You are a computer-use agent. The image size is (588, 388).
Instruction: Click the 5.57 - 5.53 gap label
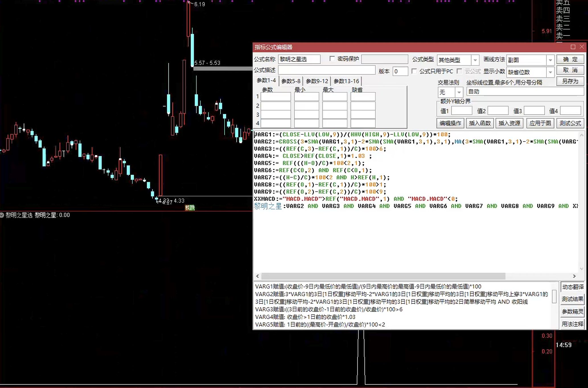(x=207, y=63)
